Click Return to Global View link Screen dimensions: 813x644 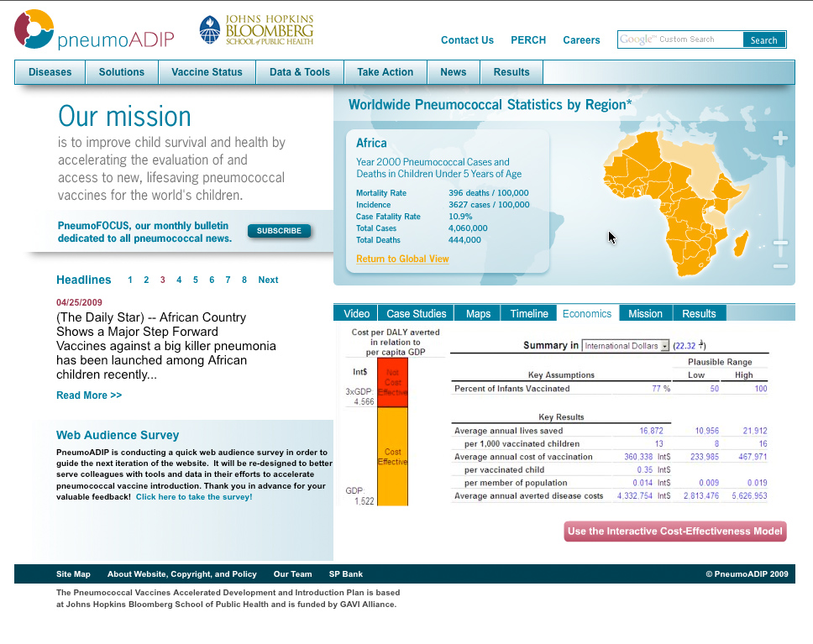[x=402, y=259]
